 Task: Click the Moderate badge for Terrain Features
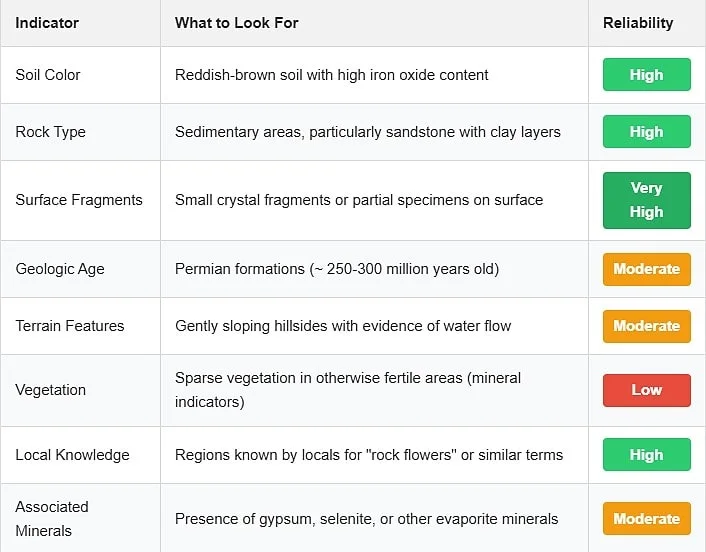[647, 326]
